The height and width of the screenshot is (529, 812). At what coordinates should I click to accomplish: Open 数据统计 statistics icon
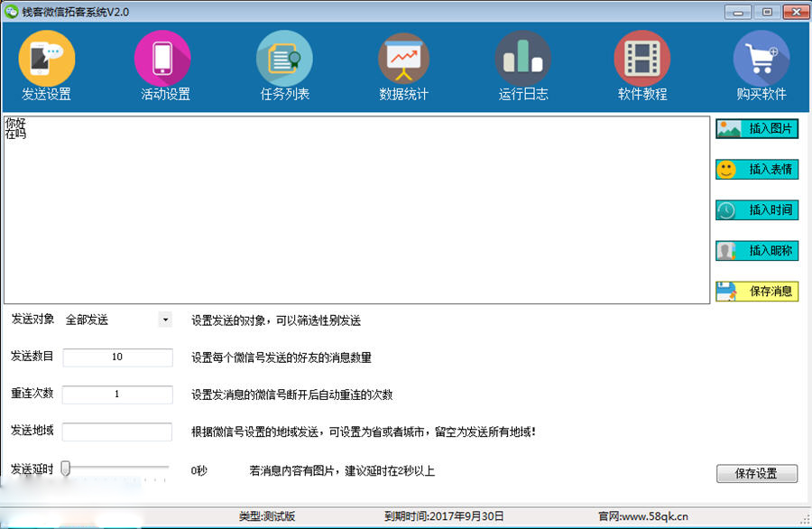point(403,59)
